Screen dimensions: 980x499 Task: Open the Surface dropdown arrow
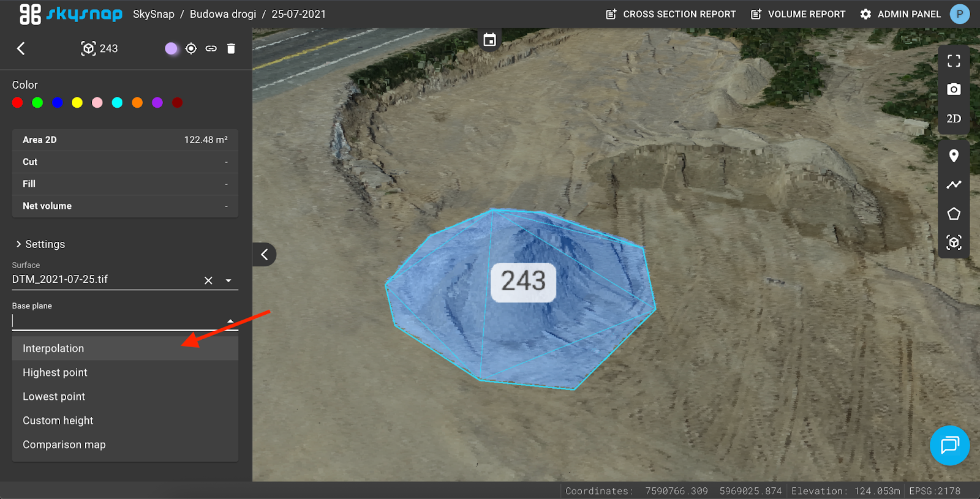coord(228,280)
